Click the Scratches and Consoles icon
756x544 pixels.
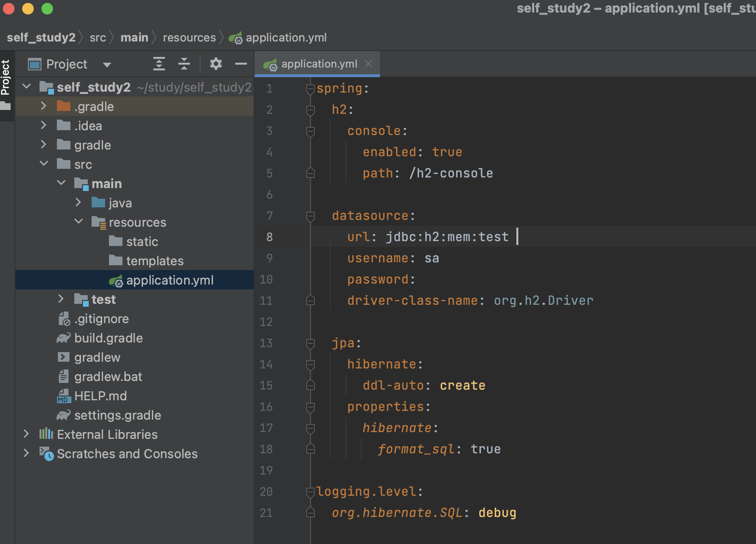[46, 453]
